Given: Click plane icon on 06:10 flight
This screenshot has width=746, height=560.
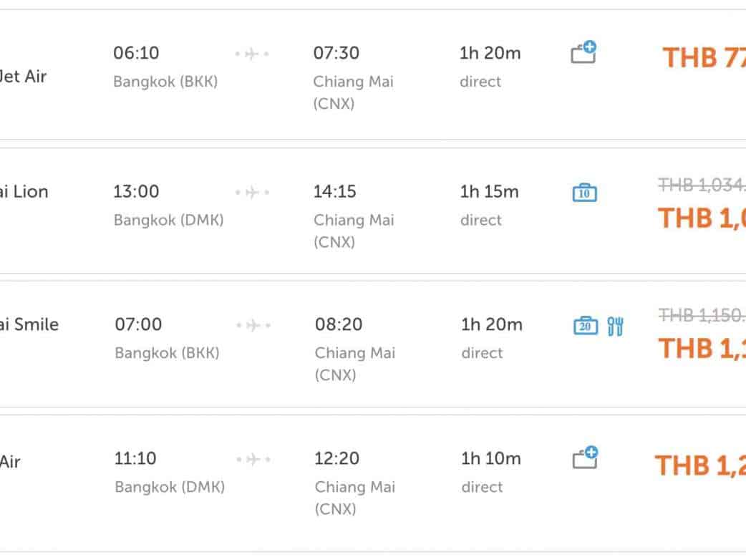Looking at the screenshot, I should 252,54.
